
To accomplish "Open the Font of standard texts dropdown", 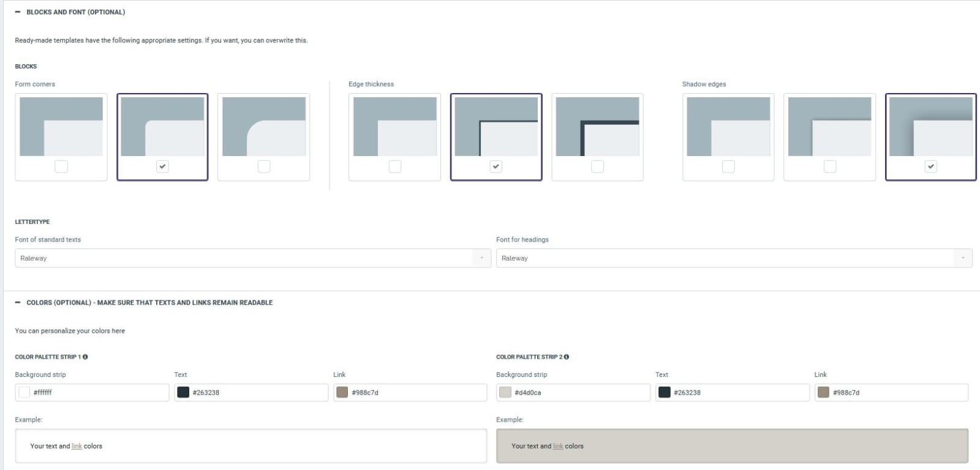I will point(252,258).
